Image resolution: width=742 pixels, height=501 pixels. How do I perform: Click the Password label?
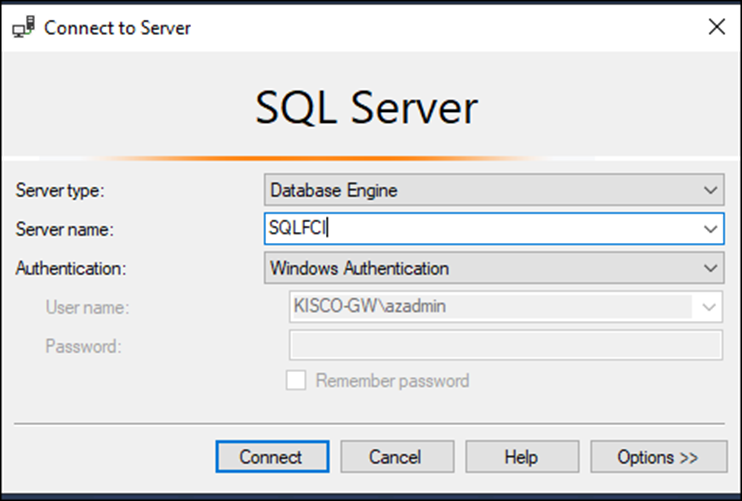[x=83, y=346]
